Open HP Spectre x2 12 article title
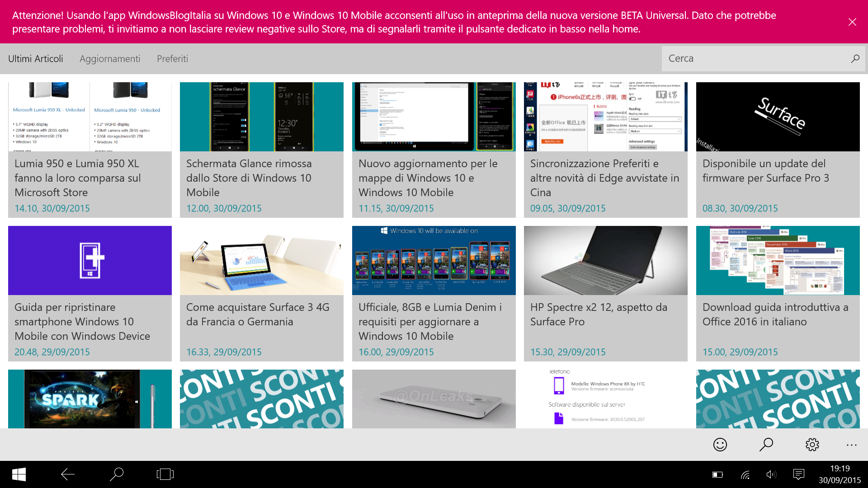The image size is (868, 488). [599, 314]
